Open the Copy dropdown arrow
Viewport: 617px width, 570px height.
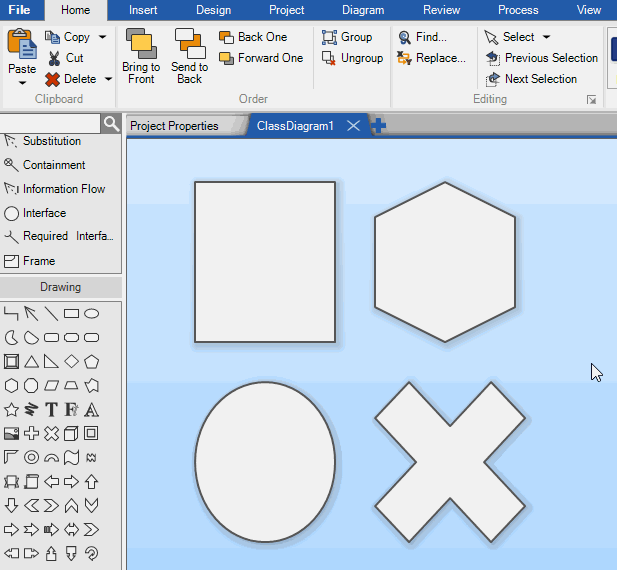[x=103, y=37]
